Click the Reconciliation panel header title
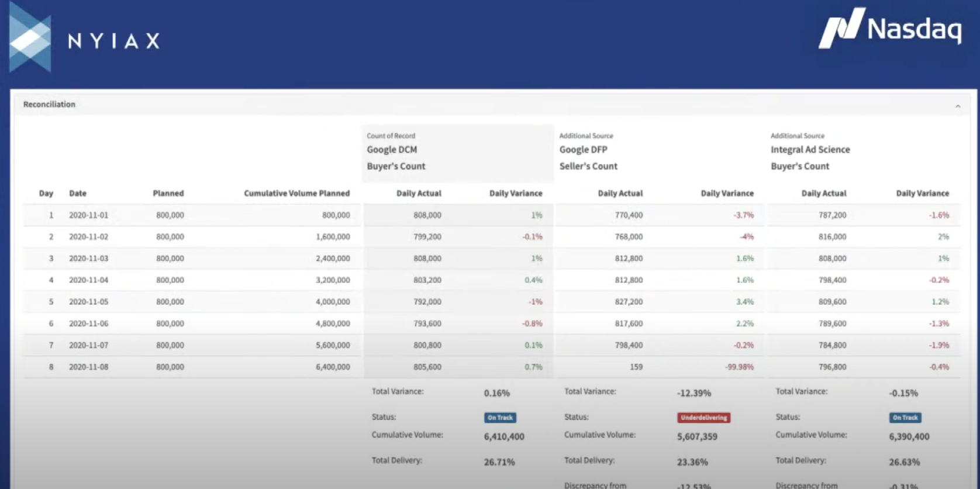980x489 pixels. point(49,104)
